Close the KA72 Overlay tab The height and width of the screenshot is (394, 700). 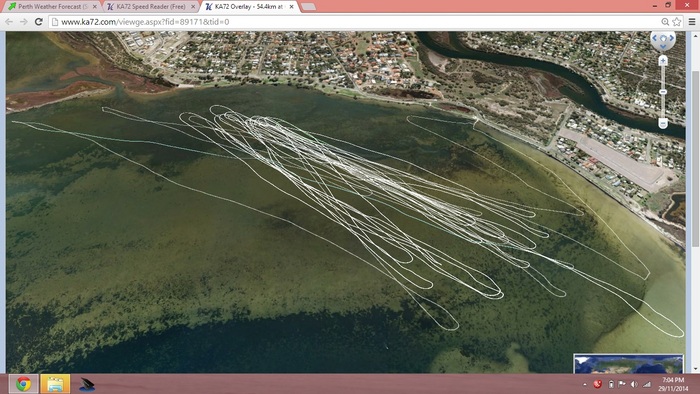291,7
